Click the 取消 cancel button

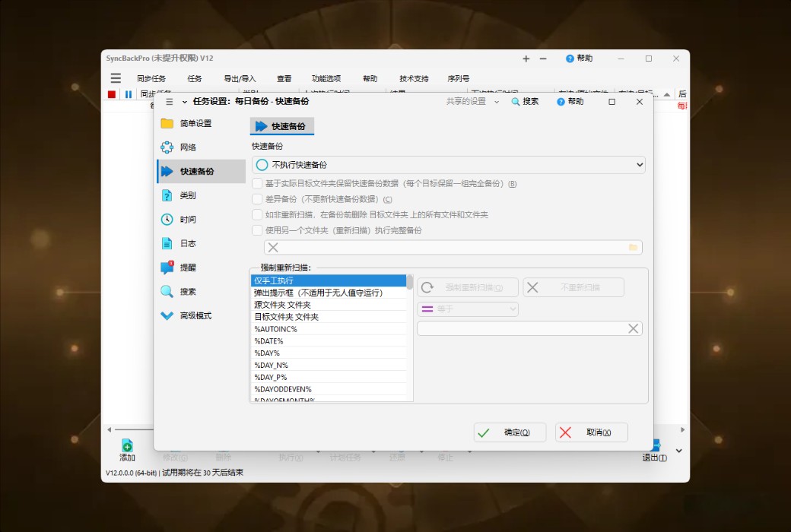tap(592, 432)
